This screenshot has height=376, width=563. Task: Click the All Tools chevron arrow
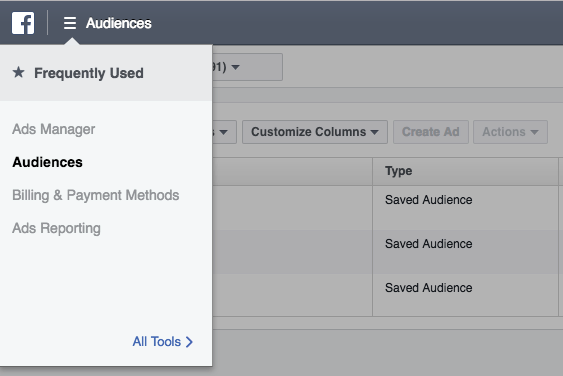189,342
